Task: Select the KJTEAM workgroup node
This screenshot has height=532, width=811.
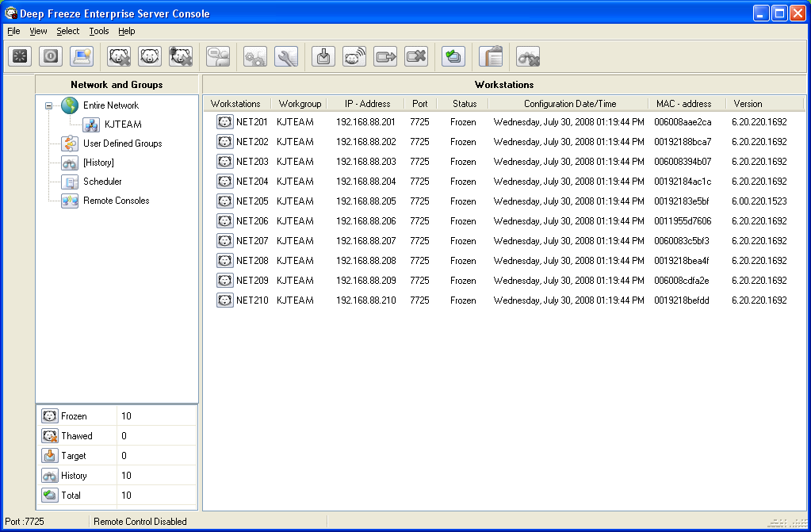Action: click(x=123, y=124)
